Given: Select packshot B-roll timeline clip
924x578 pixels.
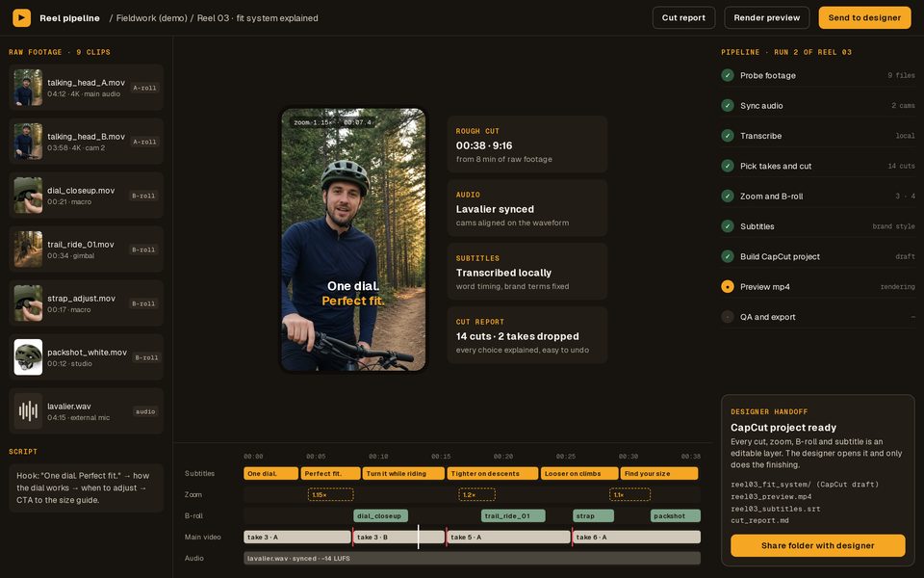Looking at the screenshot, I should 676,516.
